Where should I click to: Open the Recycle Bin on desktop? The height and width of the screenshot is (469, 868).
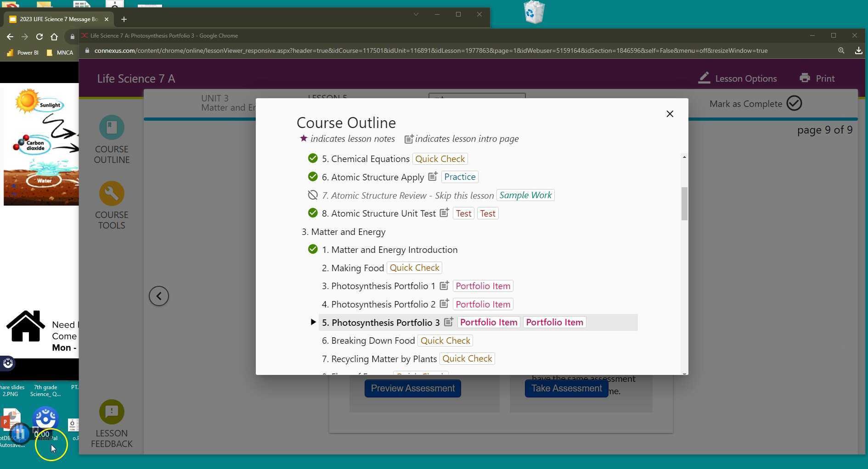click(534, 12)
